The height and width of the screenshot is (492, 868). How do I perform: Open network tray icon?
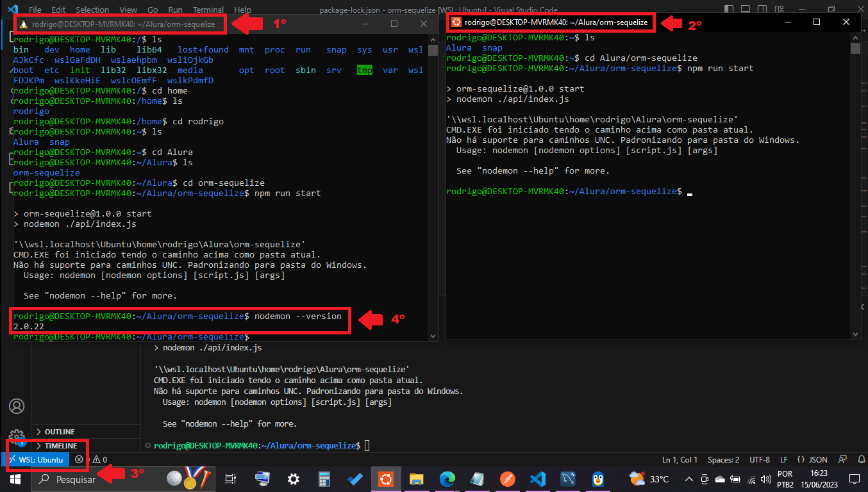tap(751, 479)
